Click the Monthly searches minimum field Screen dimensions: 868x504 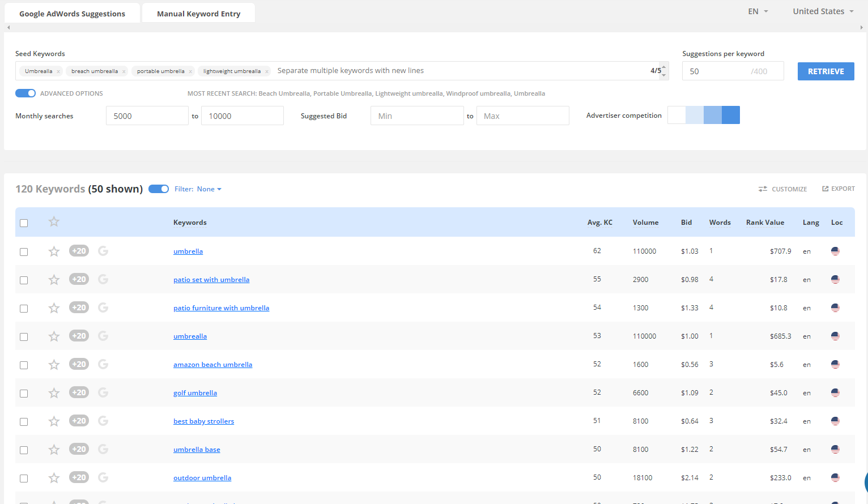pyautogui.click(x=147, y=116)
